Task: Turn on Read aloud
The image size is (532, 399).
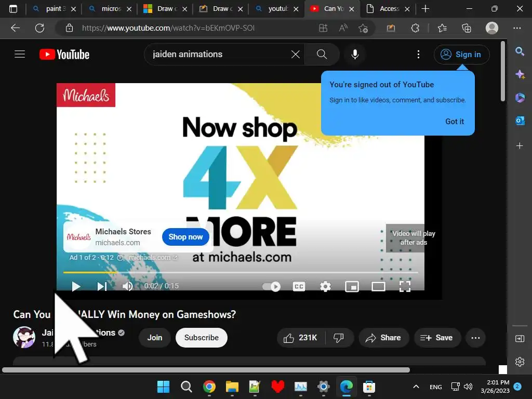Action: click(x=343, y=28)
